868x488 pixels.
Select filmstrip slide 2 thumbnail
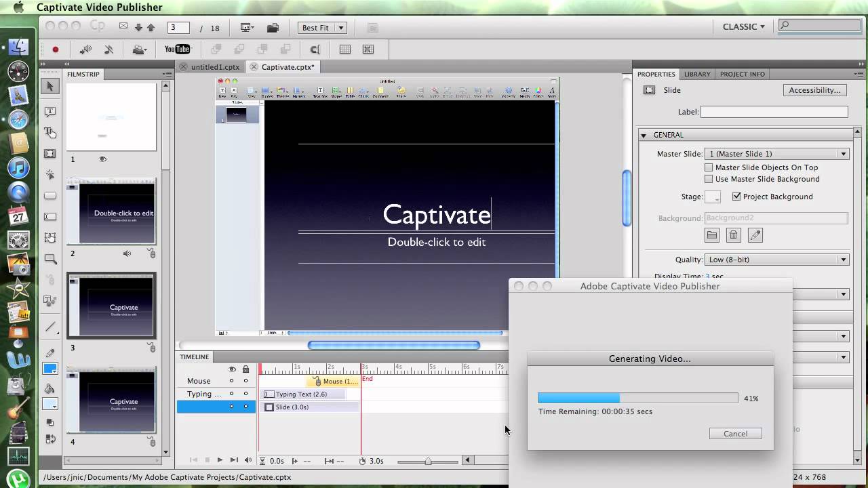coord(111,212)
